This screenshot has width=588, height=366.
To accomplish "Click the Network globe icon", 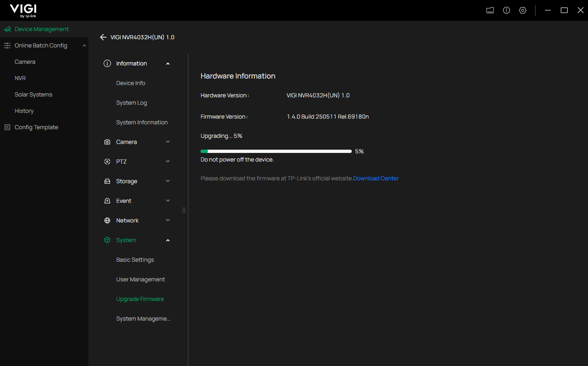I will (107, 220).
